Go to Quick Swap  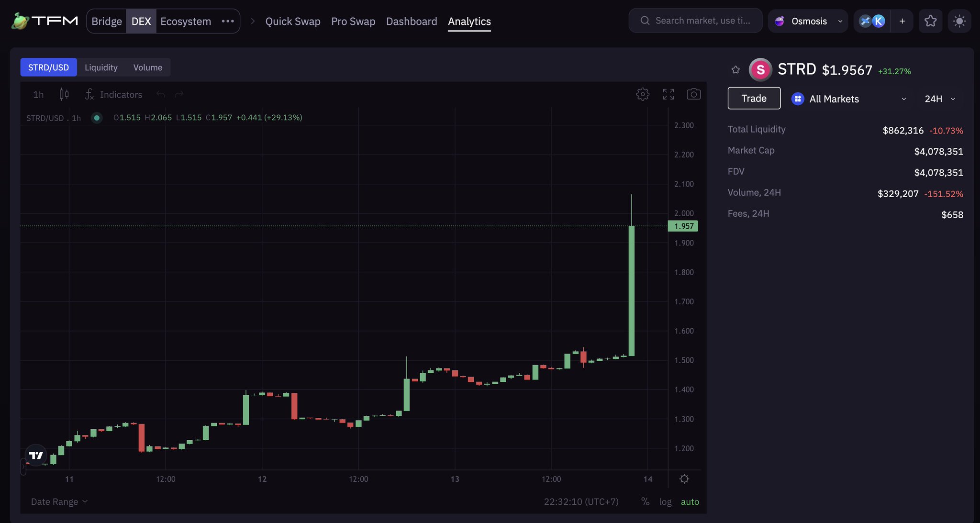pyautogui.click(x=293, y=21)
